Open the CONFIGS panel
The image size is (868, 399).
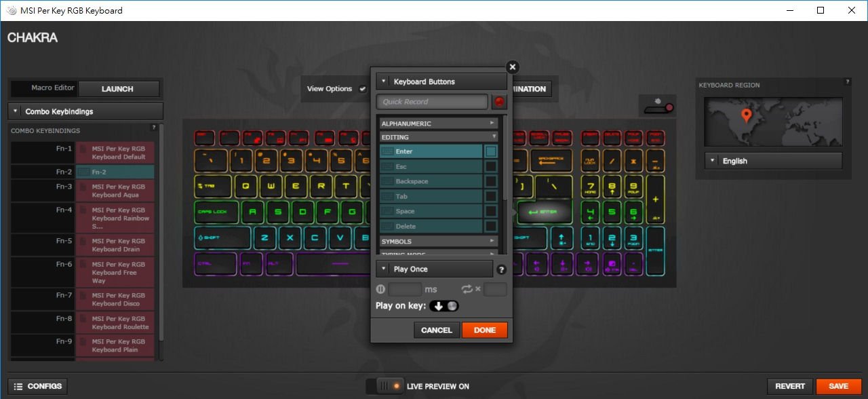point(38,386)
